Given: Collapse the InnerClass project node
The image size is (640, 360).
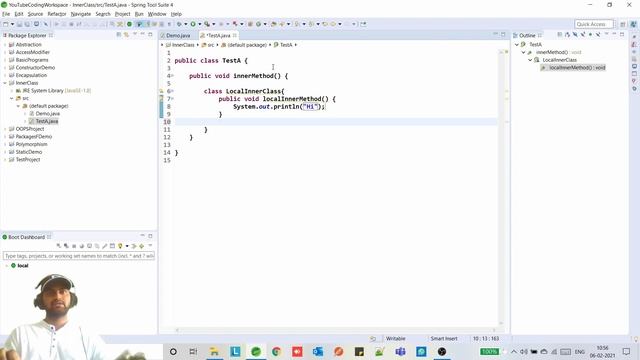Looking at the screenshot, I should [x=5, y=83].
